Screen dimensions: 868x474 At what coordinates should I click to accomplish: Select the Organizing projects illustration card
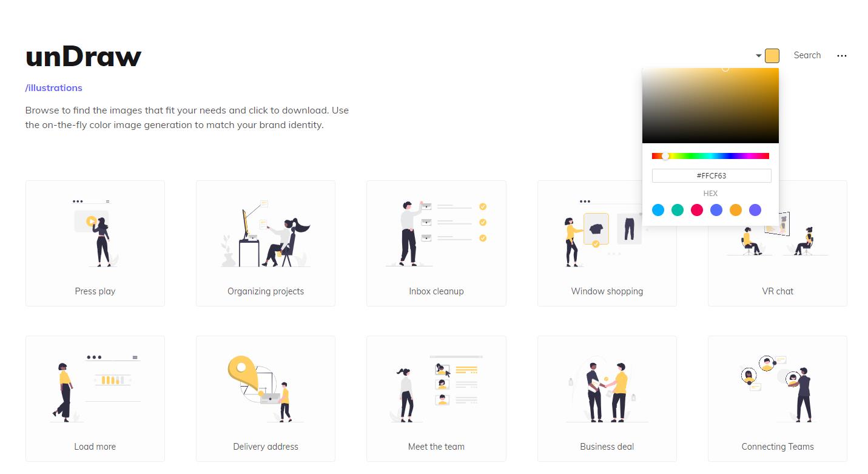(x=266, y=243)
